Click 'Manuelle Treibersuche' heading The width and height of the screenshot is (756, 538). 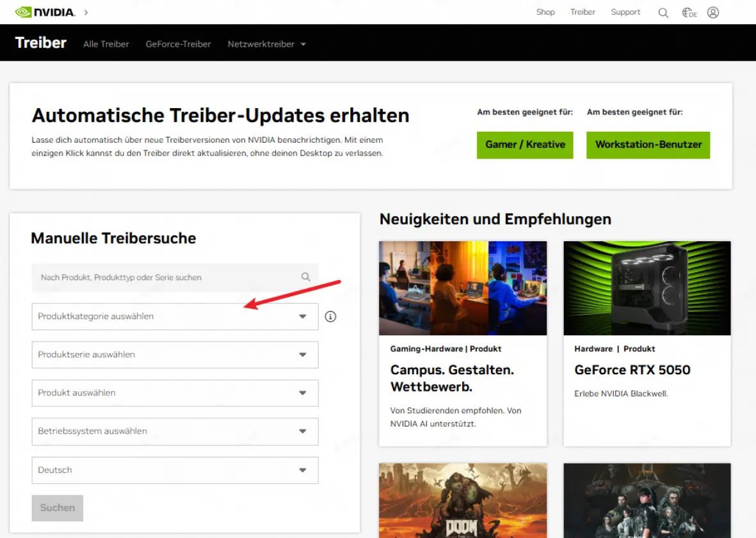(x=113, y=238)
